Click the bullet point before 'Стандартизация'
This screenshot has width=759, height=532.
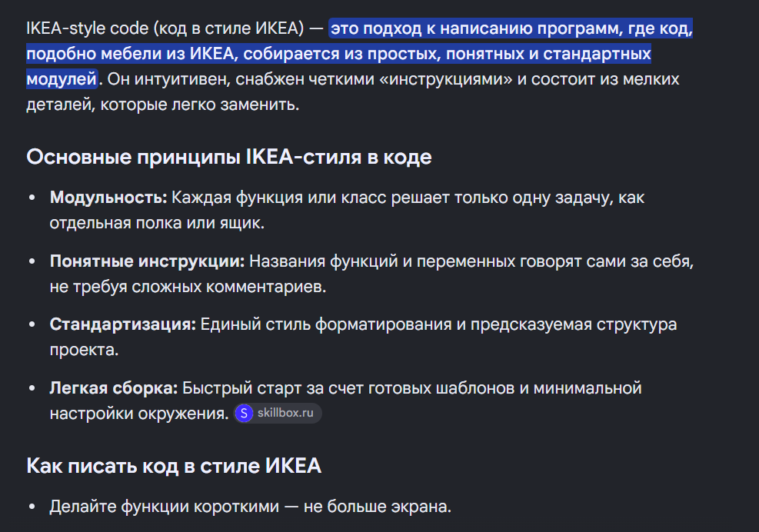32,324
